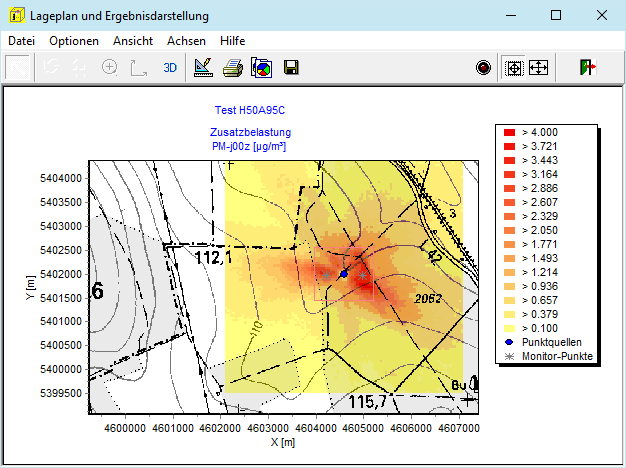Image resolution: width=626 pixels, height=468 pixels.
Task: Maximize the Lageplan window
Action: point(556,16)
